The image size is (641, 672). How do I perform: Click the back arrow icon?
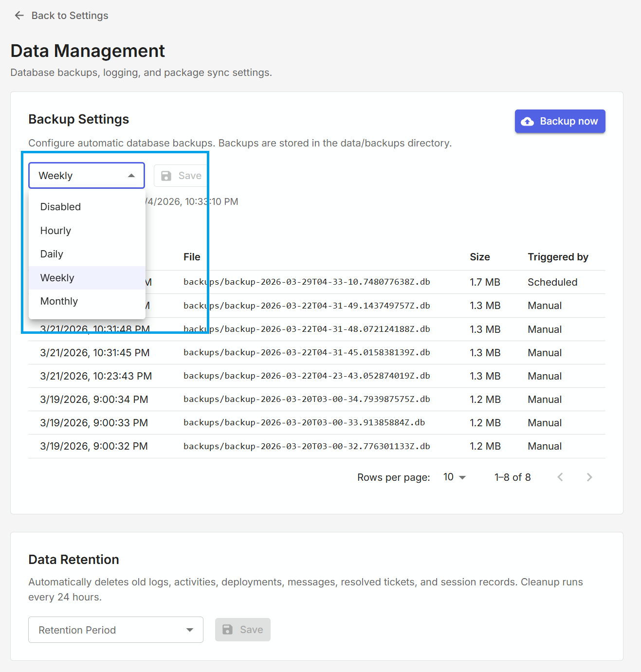click(19, 16)
